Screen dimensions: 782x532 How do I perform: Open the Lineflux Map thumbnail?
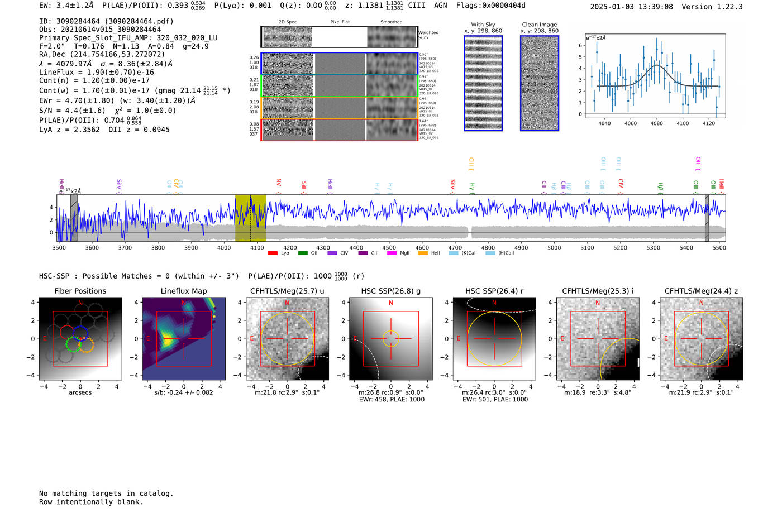pos(184,338)
